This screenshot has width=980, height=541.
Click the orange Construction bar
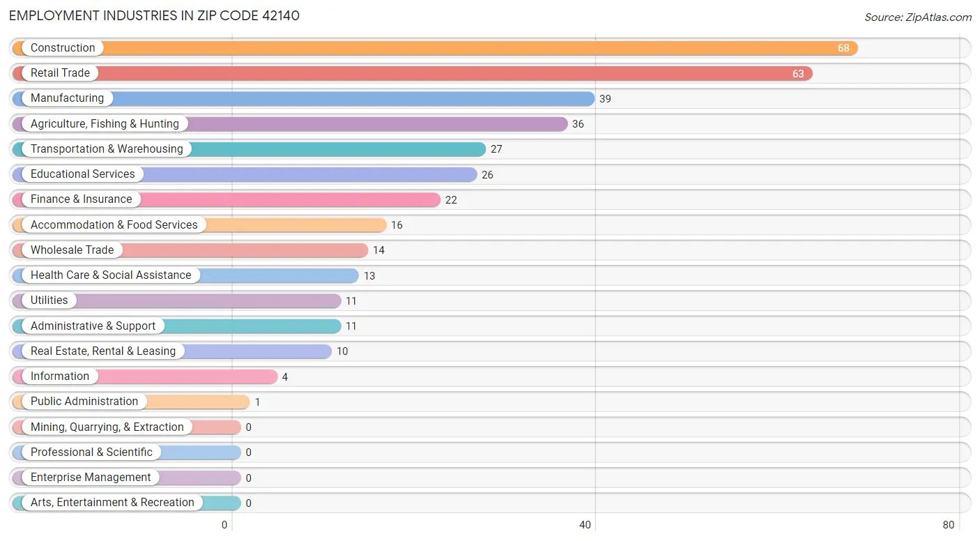click(x=435, y=48)
